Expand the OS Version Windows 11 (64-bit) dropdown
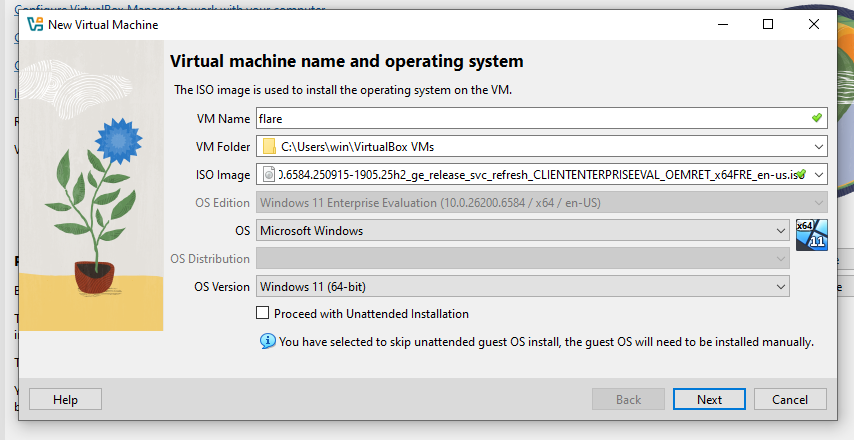The width and height of the screenshot is (854, 440). [780, 287]
